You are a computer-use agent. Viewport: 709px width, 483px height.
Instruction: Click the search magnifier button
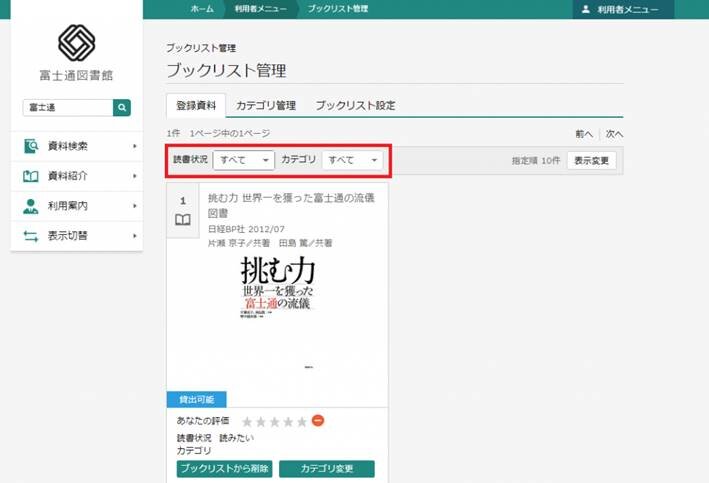(x=122, y=108)
